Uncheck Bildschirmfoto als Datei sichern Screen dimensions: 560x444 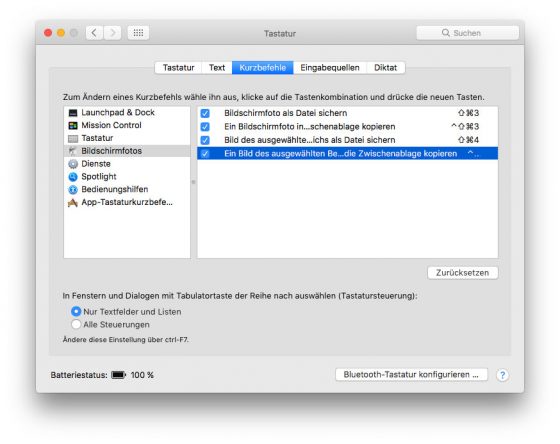click(205, 113)
